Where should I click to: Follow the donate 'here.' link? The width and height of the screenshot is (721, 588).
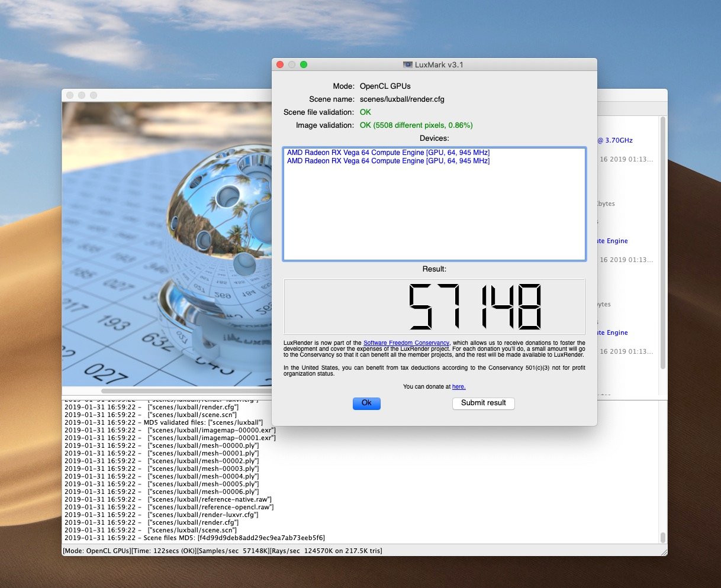[x=459, y=387]
